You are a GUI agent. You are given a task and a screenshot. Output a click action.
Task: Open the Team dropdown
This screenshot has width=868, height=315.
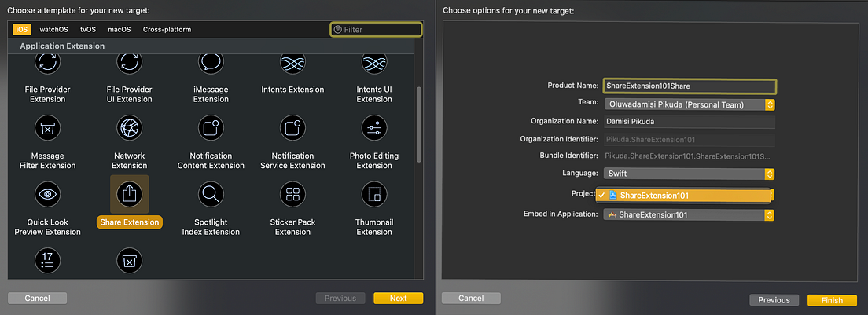(x=690, y=104)
